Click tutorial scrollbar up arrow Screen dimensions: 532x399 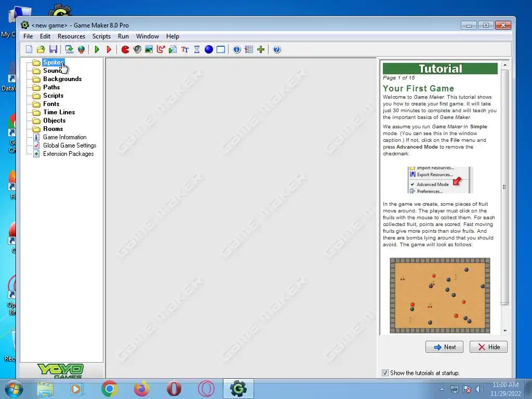pyautogui.click(x=505, y=65)
